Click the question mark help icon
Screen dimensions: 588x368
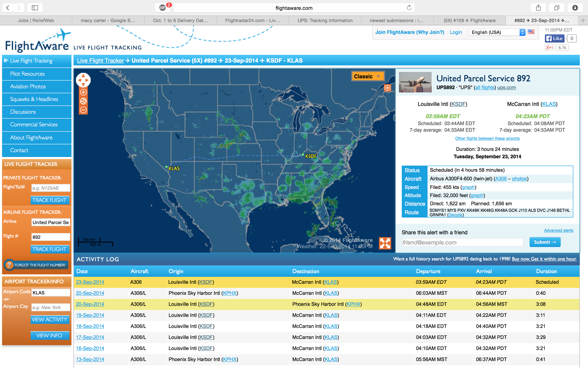pos(9,265)
